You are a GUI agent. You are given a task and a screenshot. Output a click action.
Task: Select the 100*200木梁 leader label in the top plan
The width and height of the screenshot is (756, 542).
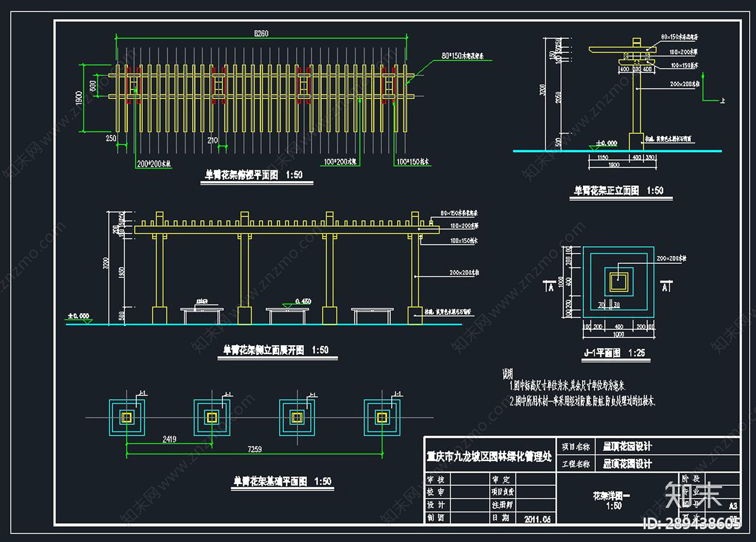340,162
